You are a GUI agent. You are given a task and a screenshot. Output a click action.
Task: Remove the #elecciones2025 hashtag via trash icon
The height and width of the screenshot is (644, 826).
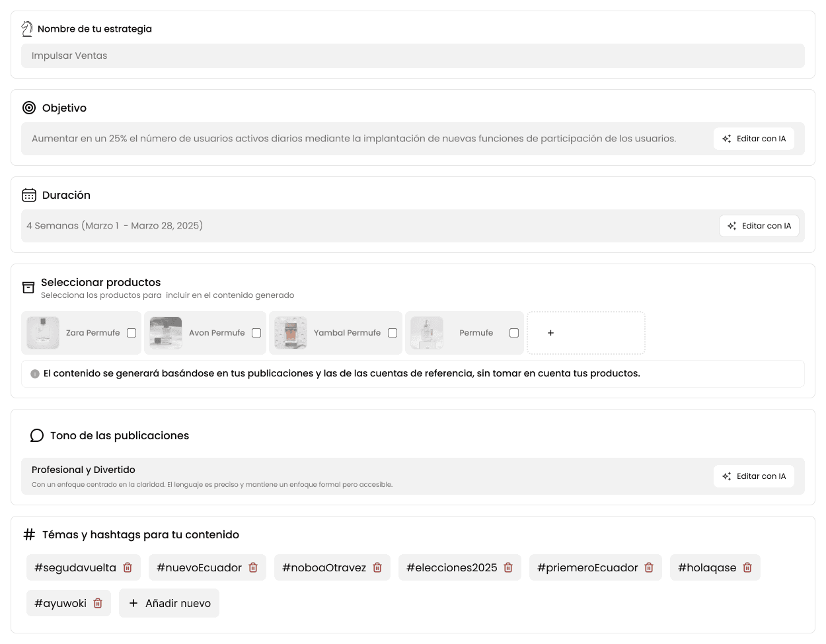(508, 567)
